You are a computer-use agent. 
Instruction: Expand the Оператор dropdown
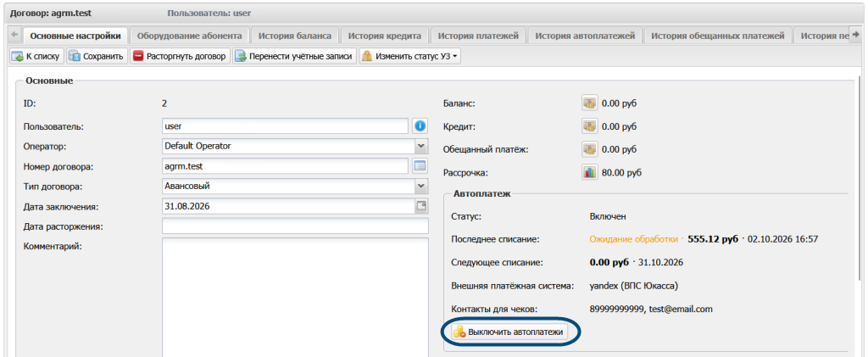point(421,146)
